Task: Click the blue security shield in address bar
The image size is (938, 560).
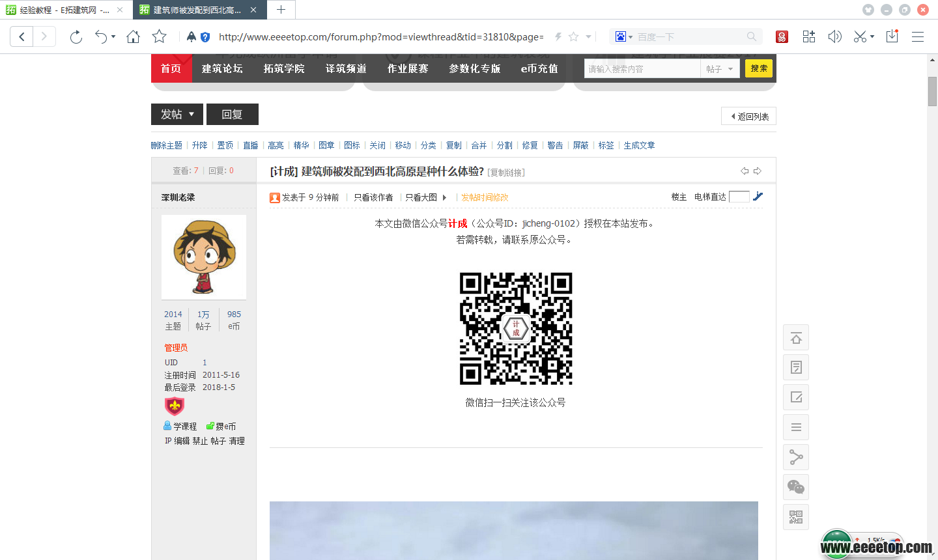Action: (205, 37)
